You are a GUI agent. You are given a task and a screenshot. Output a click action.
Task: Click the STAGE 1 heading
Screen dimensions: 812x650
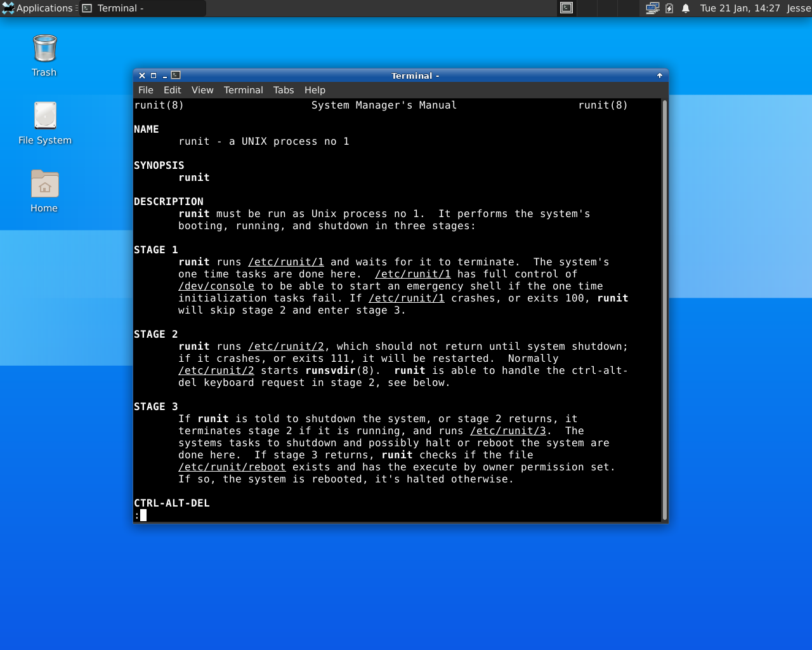(156, 250)
